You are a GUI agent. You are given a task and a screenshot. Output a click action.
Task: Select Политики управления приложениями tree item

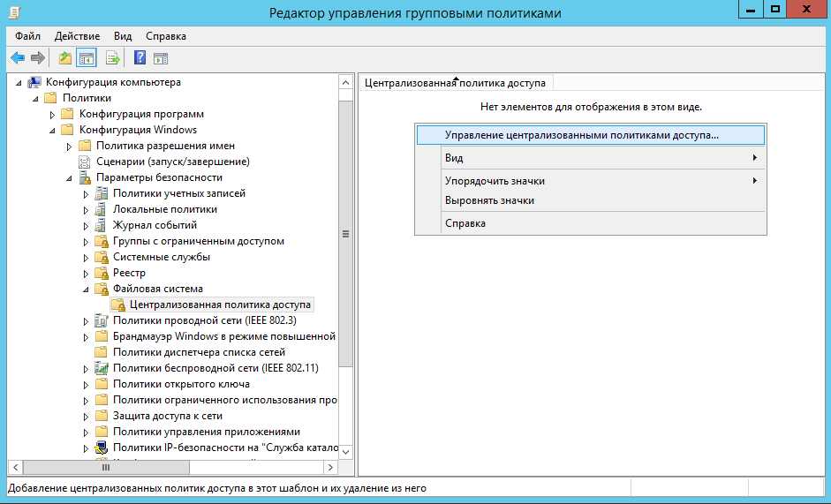pyautogui.click(x=206, y=432)
